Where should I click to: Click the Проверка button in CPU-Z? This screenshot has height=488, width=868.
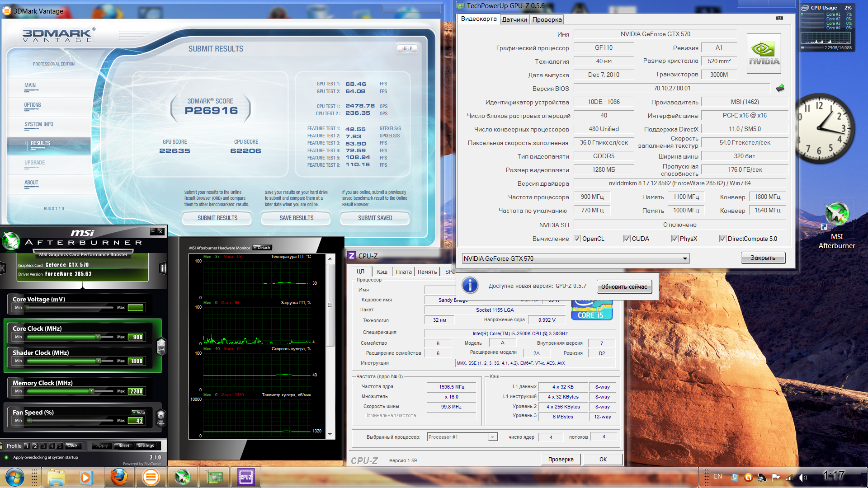[x=561, y=459]
